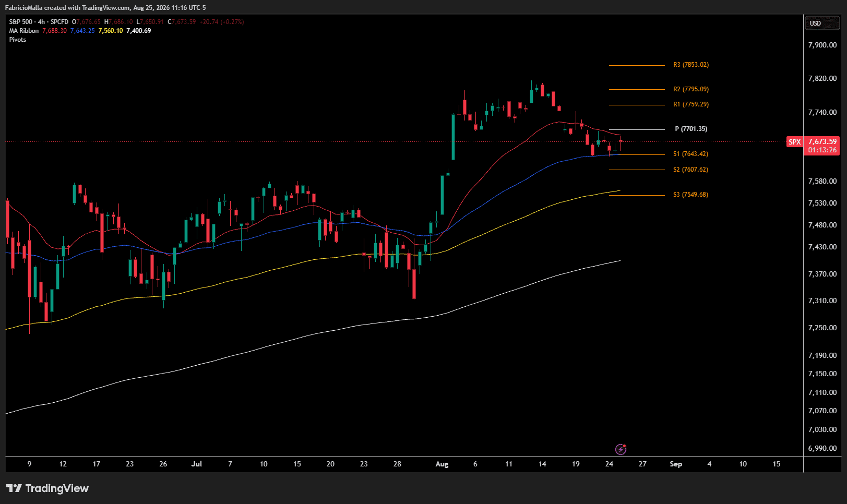Click the open value 7,676.65 in legend
847x504 pixels.
(88, 22)
